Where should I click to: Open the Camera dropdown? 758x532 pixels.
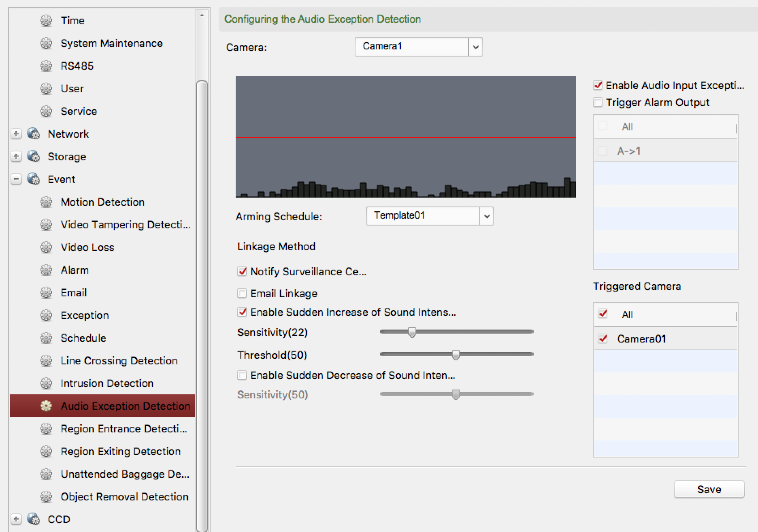[x=475, y=47]
